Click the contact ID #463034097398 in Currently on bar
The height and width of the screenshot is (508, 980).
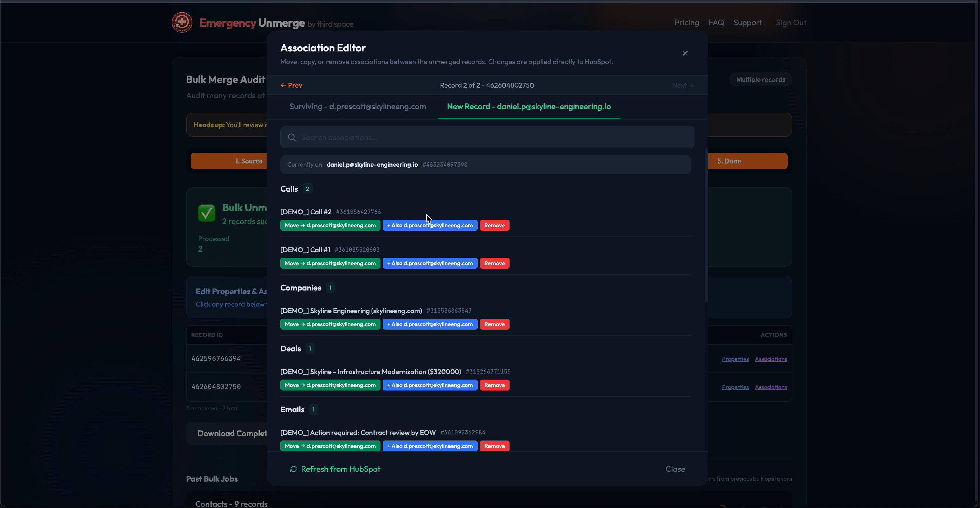445,165
